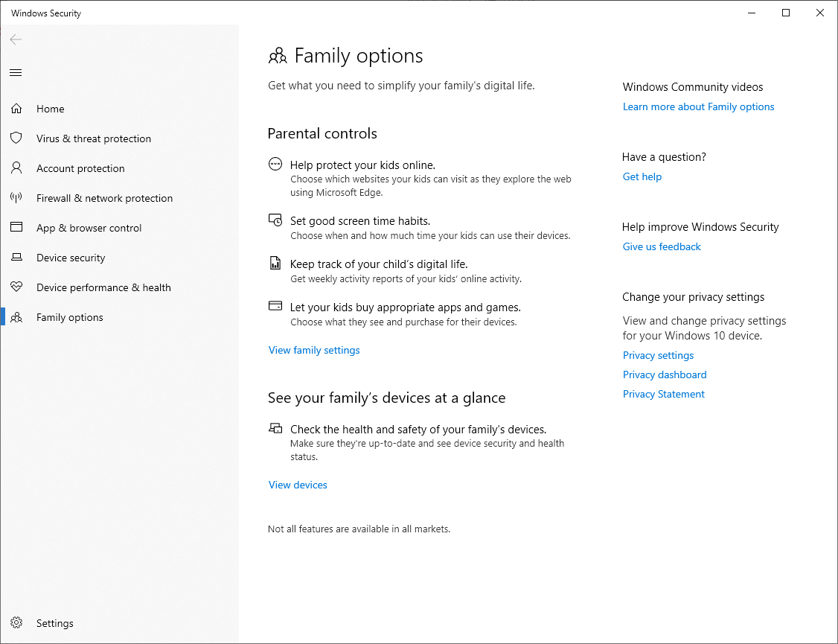Viewport: 838px width, 644px height.
Task: Click the Virus & threat protection shield icon
Action: [16, 138]
